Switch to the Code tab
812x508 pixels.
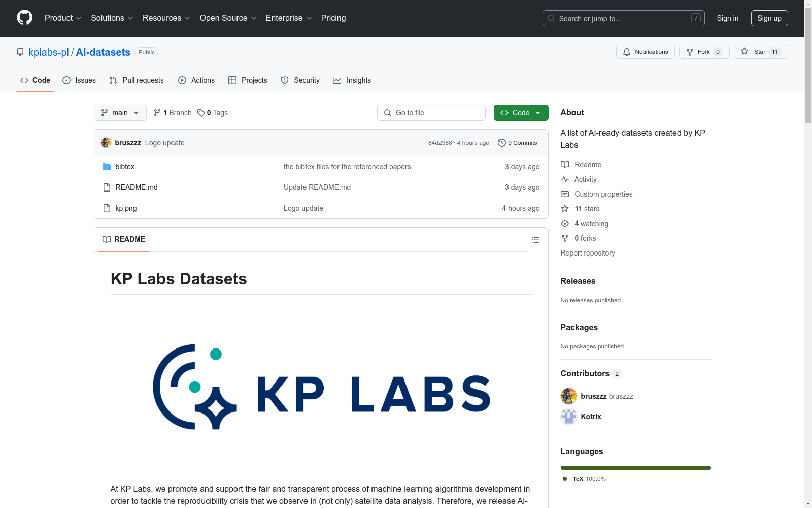click(36, 80)
